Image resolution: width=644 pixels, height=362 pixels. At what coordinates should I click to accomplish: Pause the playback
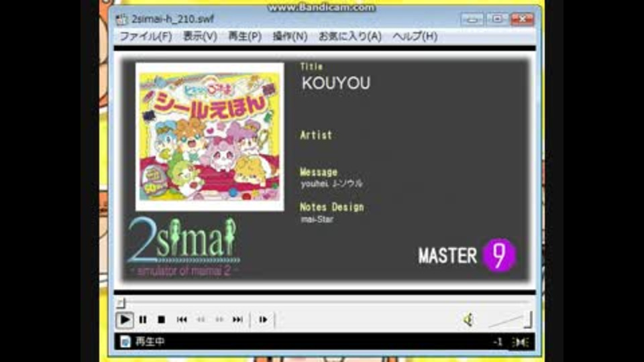coord(143,320)
